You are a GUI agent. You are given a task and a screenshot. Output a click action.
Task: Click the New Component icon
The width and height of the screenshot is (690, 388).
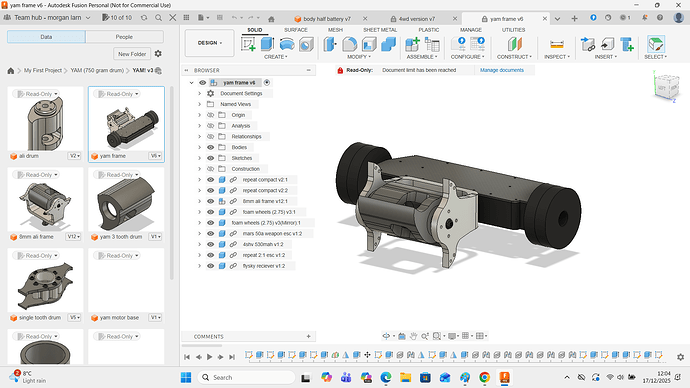pos(412,44)
